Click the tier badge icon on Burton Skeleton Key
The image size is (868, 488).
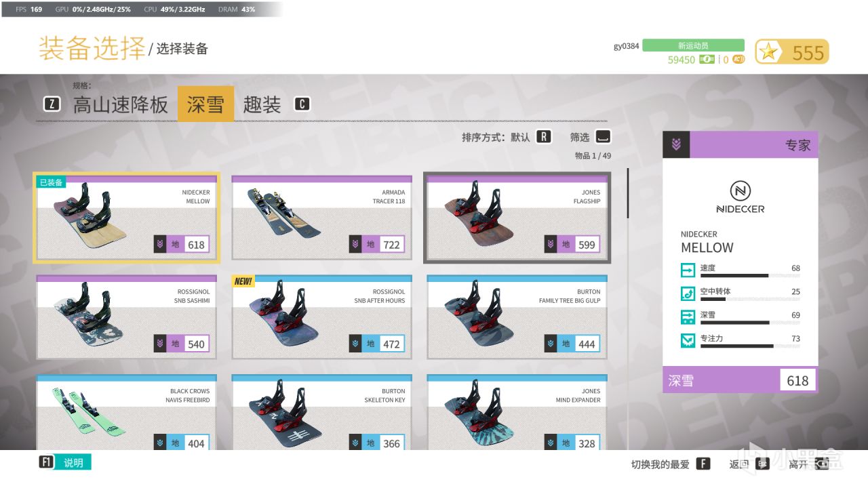(x=355, y=443)
